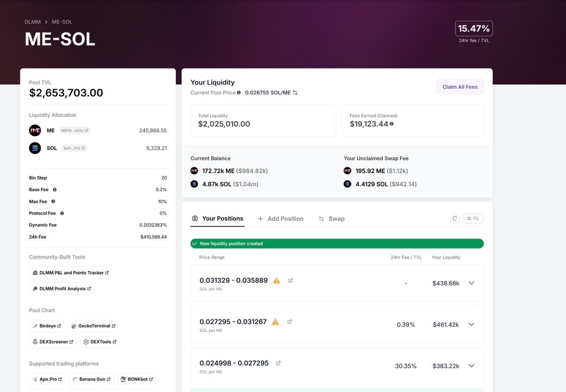
Task: Click the ME icon in Current Balance
Action: 194,171
